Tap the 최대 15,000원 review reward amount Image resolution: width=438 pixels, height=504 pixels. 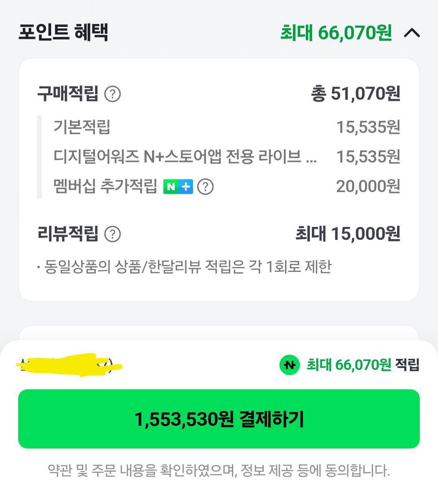click(x=348, y=234)
